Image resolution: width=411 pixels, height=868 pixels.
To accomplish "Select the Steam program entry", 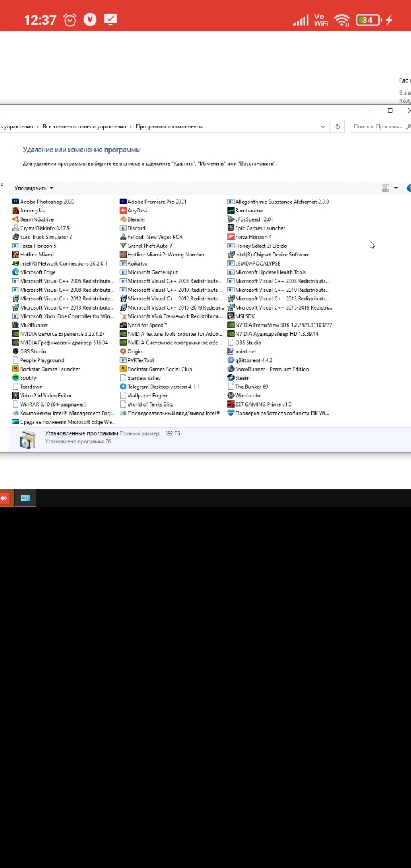I will click(239, 378).
